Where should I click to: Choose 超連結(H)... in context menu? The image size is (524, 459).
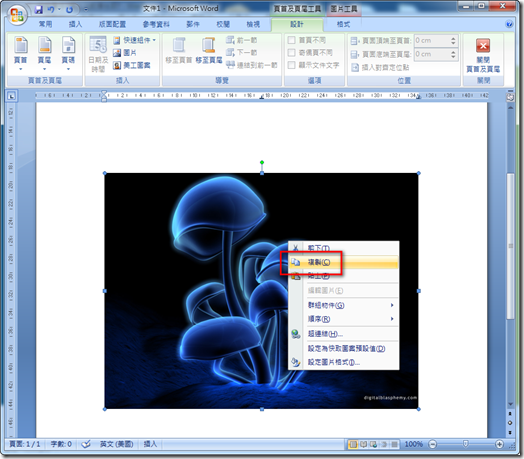[344, 334]
